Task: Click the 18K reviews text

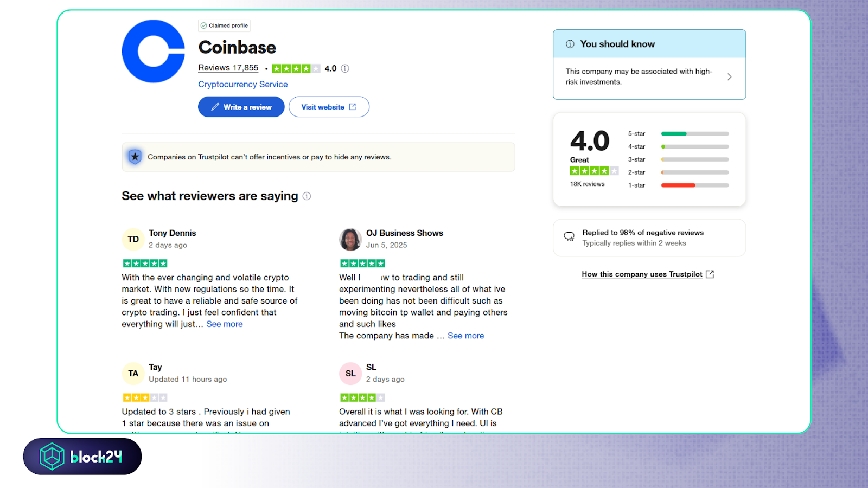Action: point(587,184)
